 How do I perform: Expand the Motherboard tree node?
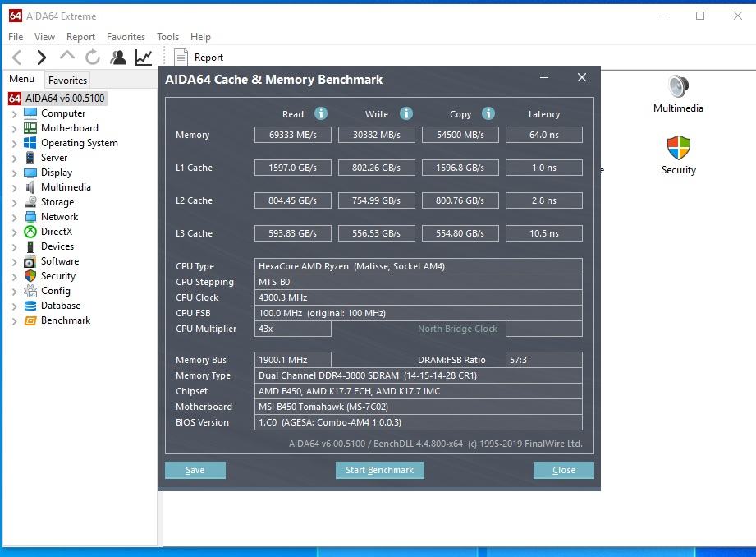pyautogui.click(x=15, y=129)
